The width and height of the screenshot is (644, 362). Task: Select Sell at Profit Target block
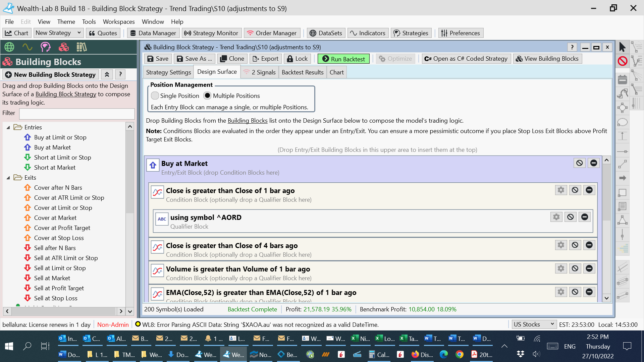[59, 288]
